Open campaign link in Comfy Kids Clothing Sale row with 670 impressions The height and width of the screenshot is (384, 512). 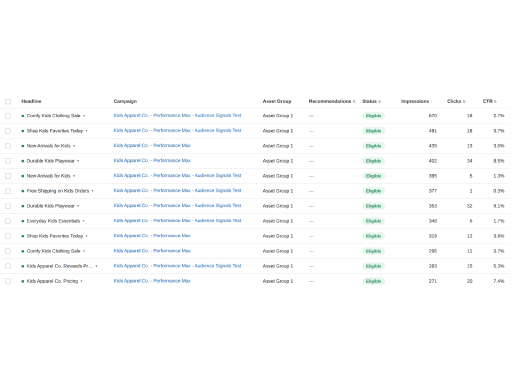coord(177,115)
